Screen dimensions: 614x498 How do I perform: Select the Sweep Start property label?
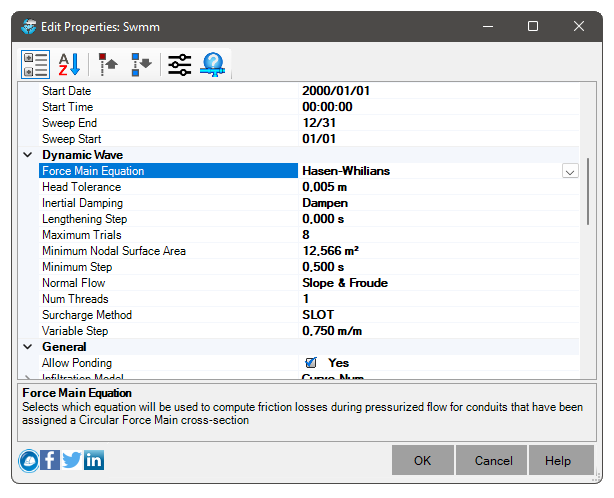[x=72, y=139]
